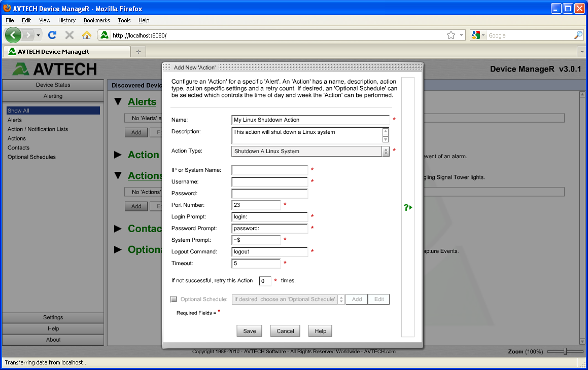
Task: Open the File menu
Action: [10, 20]
